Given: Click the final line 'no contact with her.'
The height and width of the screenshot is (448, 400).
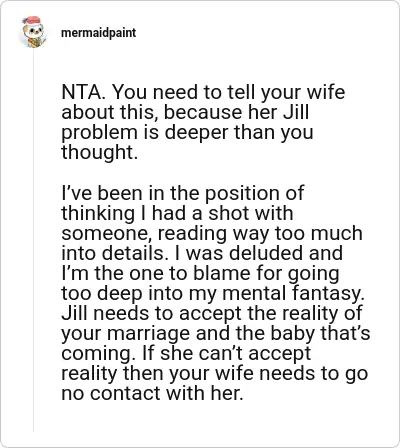Looking at the screenshot, I should coord(152,393).
